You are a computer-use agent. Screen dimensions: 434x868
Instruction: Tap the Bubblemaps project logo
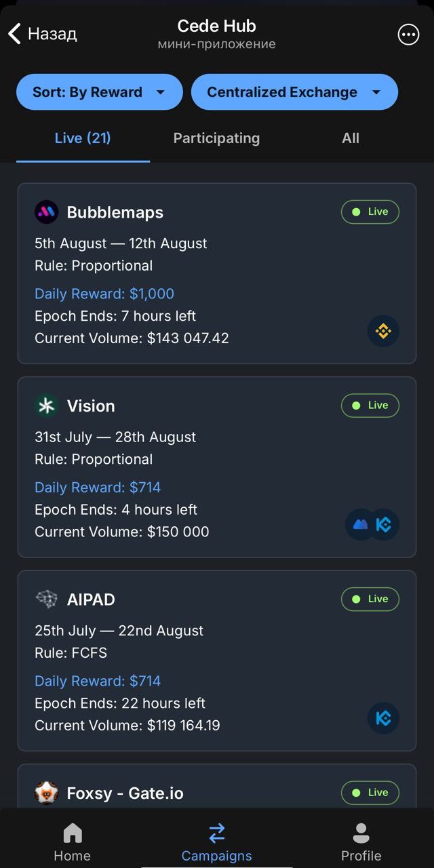point(45,212)
